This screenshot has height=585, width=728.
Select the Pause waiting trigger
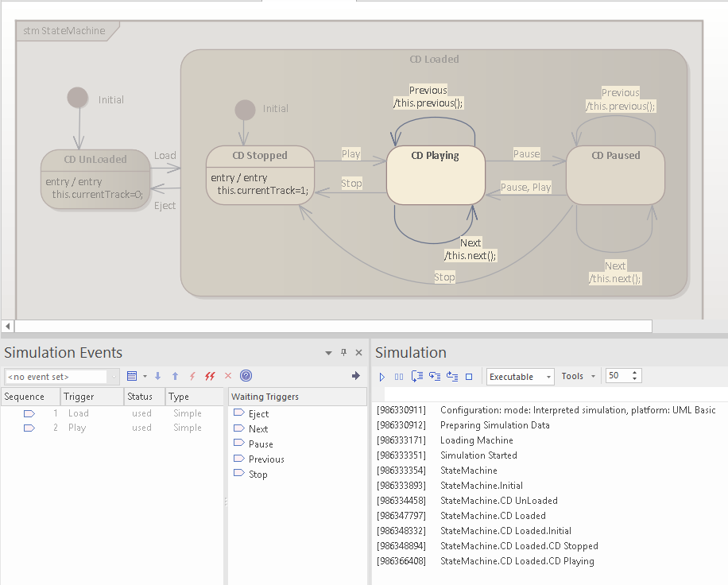click(260, 444)
